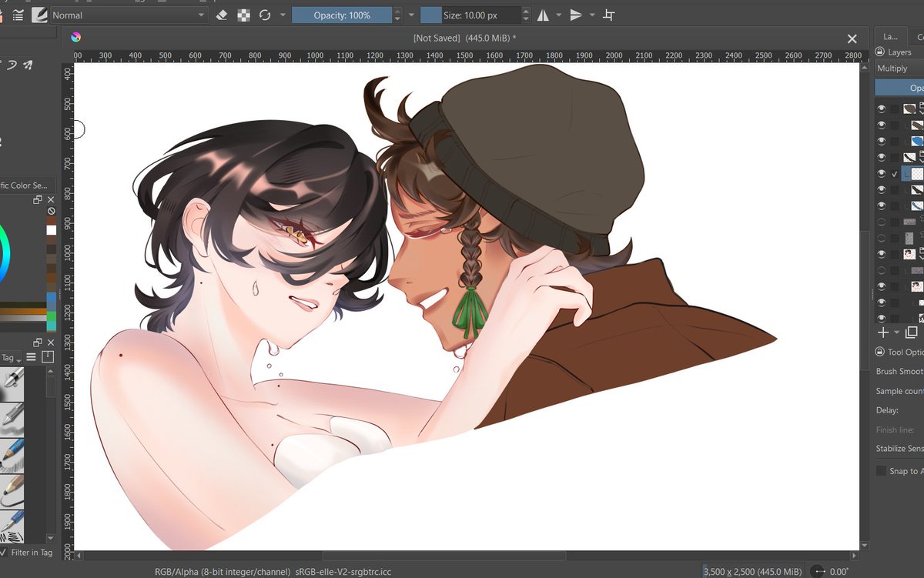Image resolution: width=924 pixels, height=578 pixels.
Task: Lock the Layers docker
Action: tap(880, 52)
